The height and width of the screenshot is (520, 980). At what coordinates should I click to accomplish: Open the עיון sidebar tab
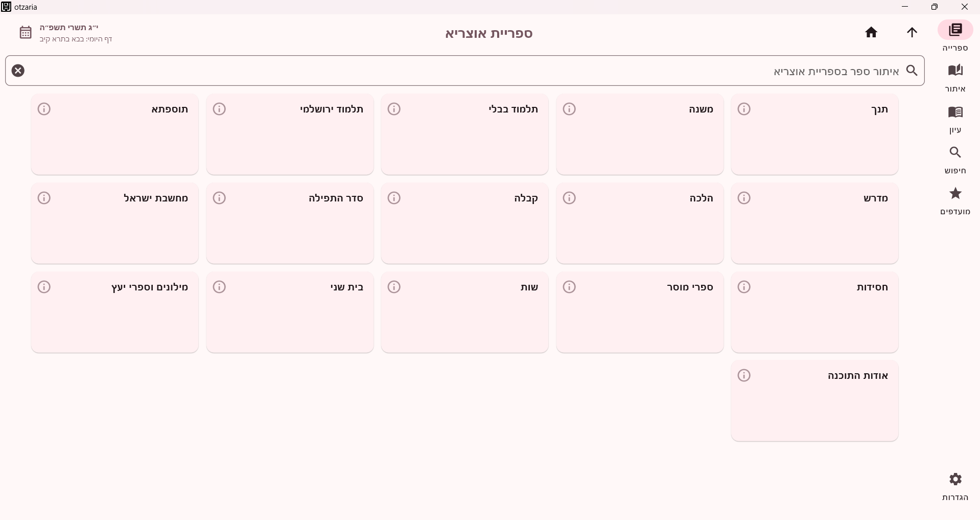(x=955, y=119)
